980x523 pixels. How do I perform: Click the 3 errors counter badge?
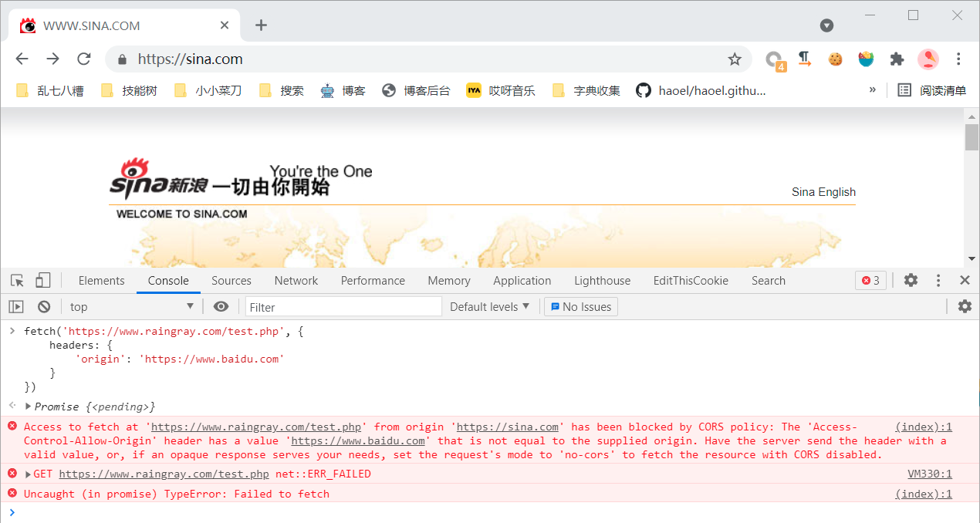coord(870,281)
